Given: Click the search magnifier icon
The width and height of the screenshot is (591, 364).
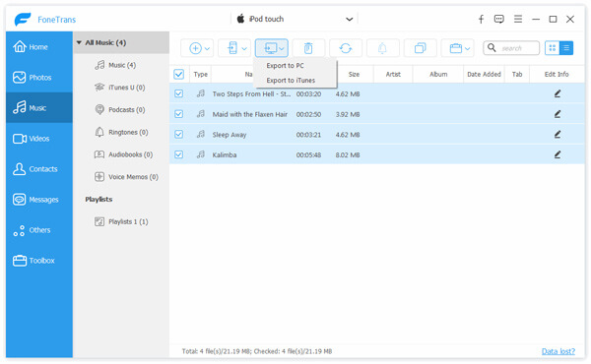Looking at the screenshot, I should (x=492, y=48).
